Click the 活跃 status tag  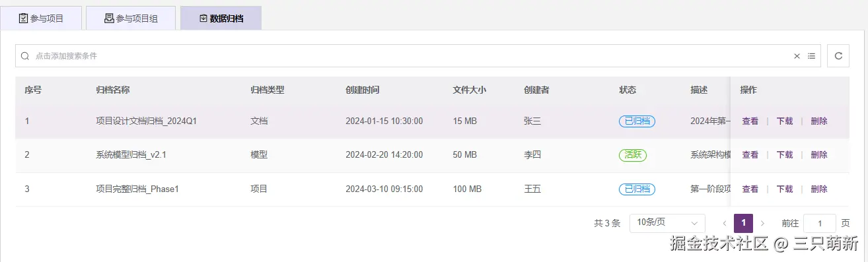[632, 155]
